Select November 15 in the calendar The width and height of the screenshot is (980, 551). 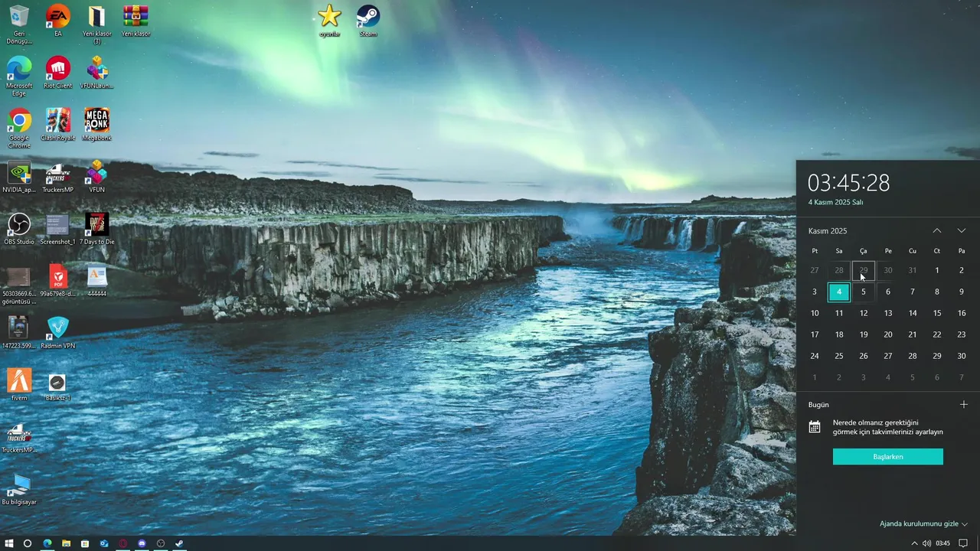[x=937, y=313]
